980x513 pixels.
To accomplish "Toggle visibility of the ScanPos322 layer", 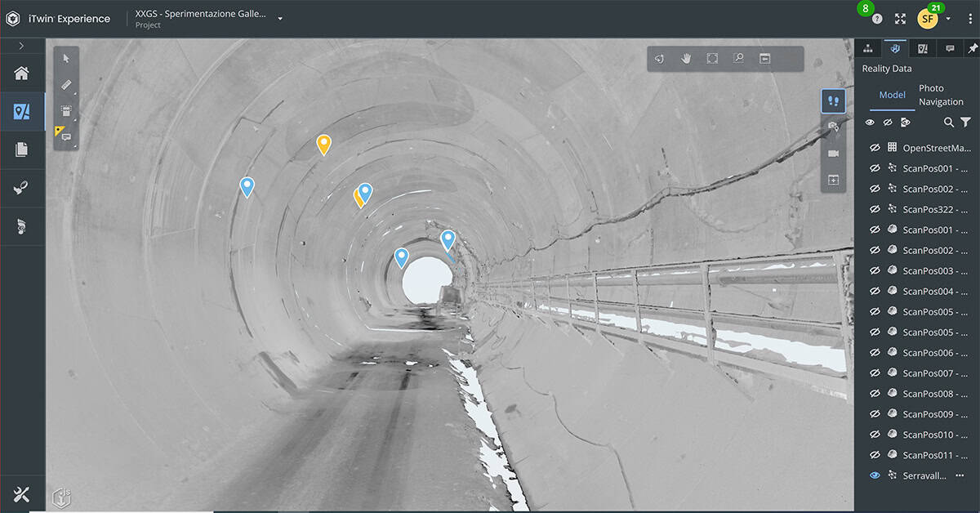I will point(874,209).
